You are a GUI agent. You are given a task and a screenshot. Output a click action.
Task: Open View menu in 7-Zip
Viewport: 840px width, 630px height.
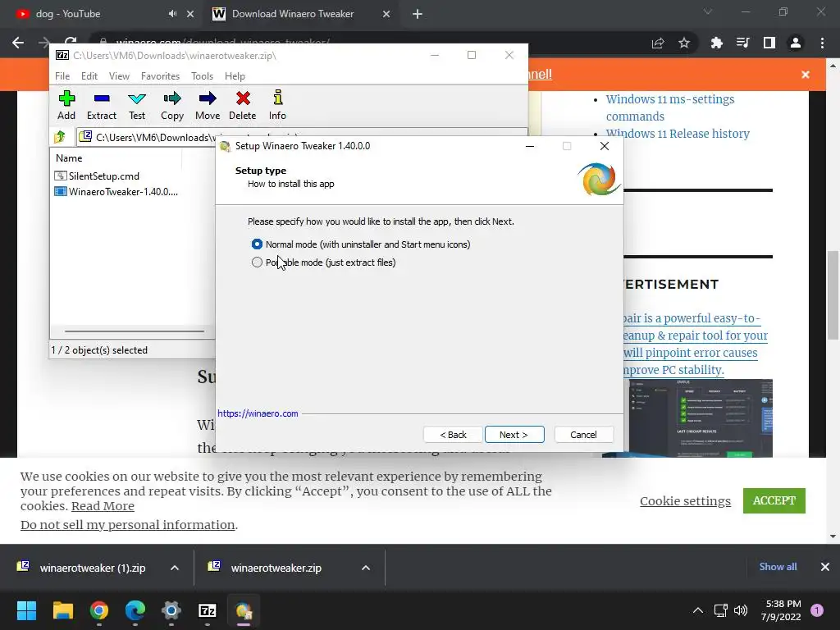pyautogui.click(x=119, y=76)
